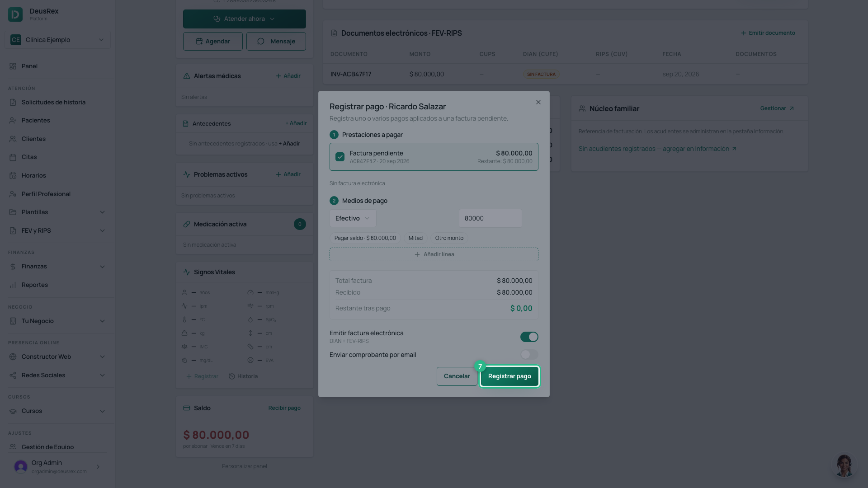Image resolution: width=868 pixels, height=488 pixels.
Task: Click Personalizar panel link
Action: 244,466
